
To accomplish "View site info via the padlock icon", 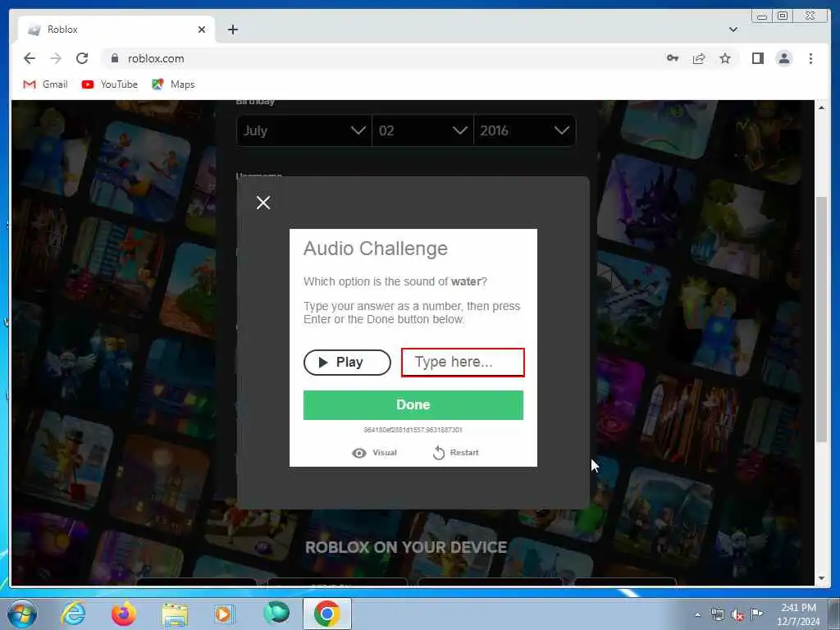I will click(x=114, y=58).
